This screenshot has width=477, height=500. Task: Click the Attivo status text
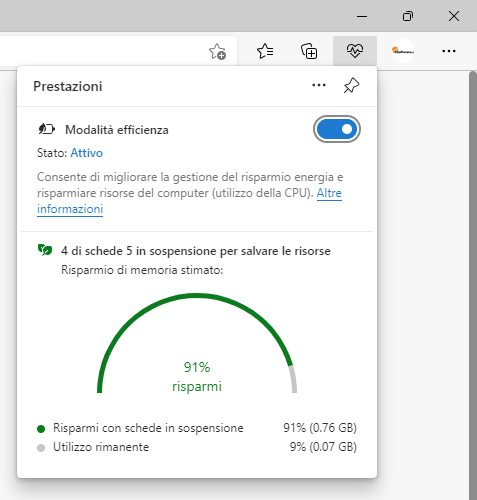[x=87, y=153]
